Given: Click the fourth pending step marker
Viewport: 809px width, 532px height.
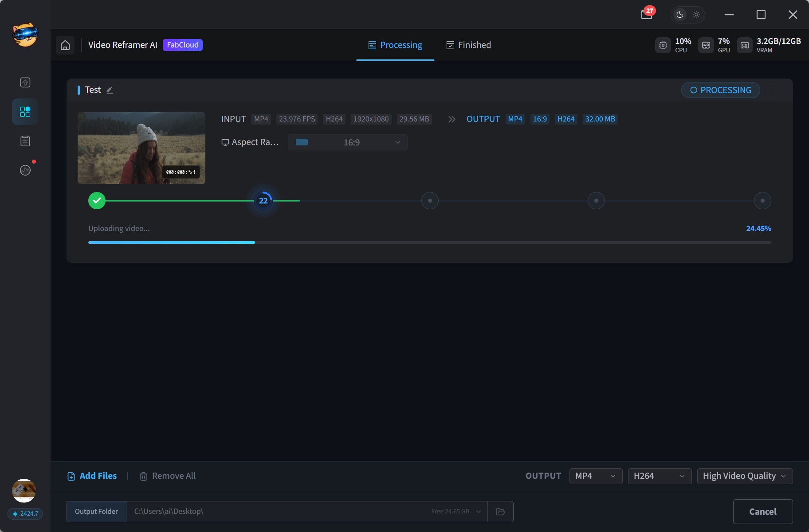Looking at the screenshot, I should tap(596, 201).
